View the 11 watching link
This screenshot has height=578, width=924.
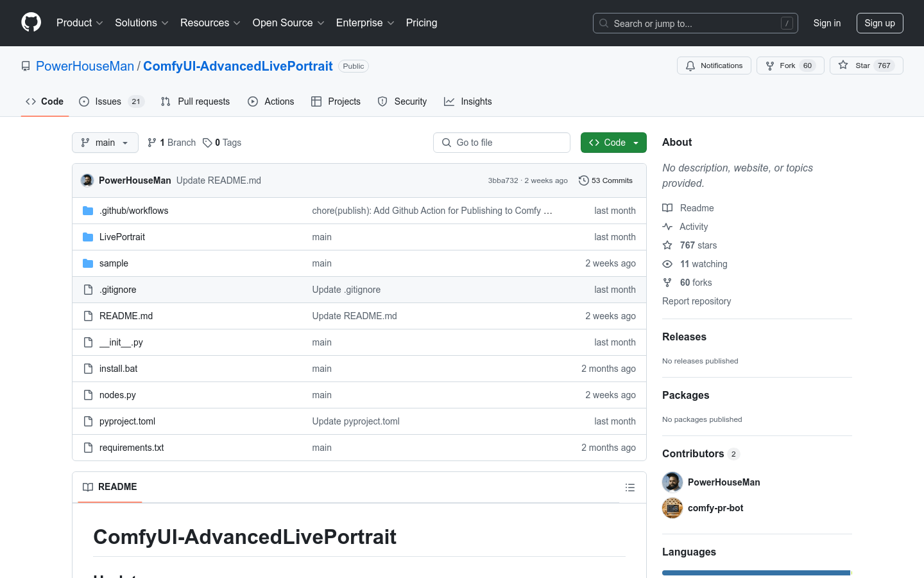695,264
